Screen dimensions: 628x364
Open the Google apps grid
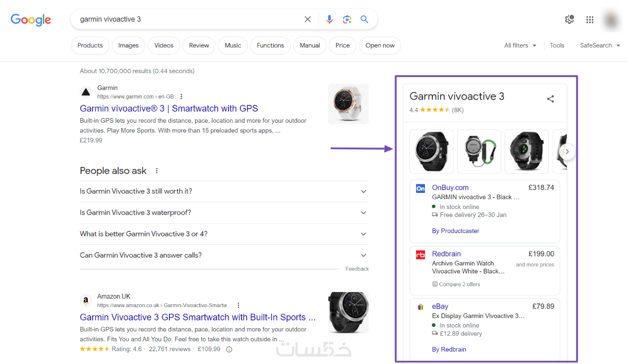pos(590,19)
